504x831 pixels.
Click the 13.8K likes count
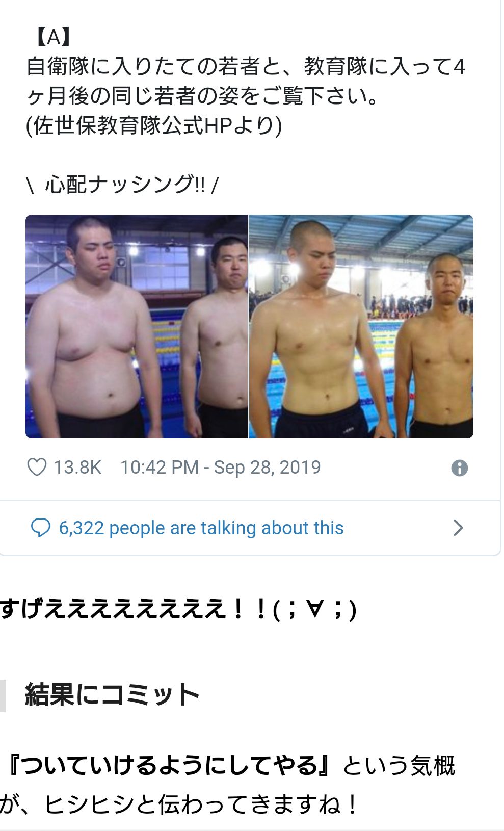click(77, 467)
